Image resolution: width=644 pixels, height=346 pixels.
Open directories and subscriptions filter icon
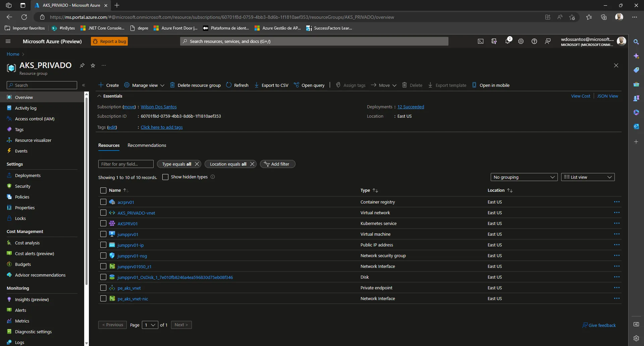(x=494, y=41)
